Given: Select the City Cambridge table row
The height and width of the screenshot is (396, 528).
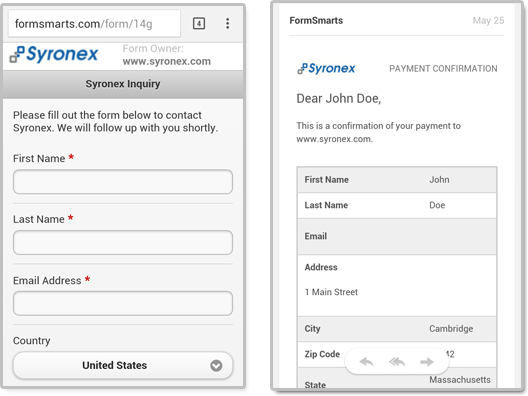Looking at the screenshot, I should (x=397, y=329).
